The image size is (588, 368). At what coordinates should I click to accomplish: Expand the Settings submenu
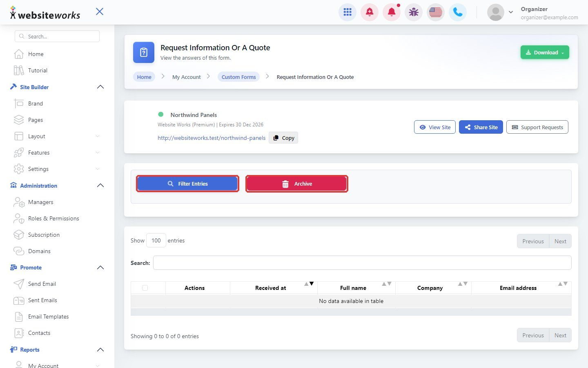(97, 169)
